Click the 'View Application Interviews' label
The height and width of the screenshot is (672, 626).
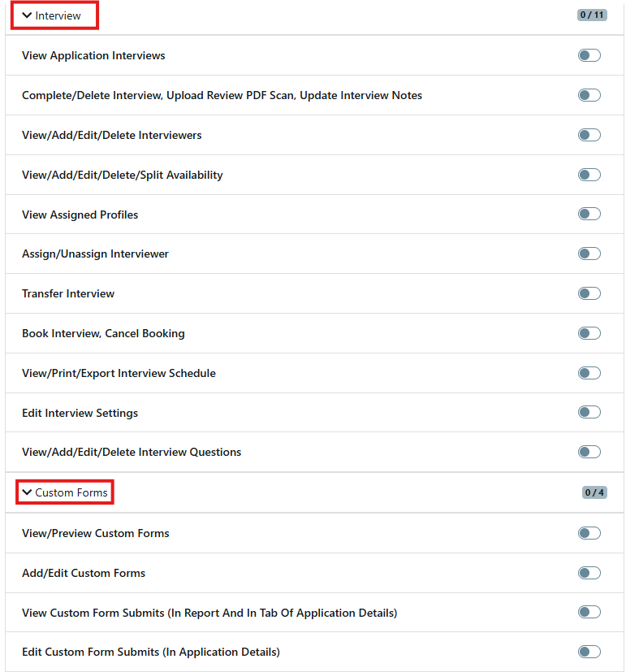(x=93, y=56)
